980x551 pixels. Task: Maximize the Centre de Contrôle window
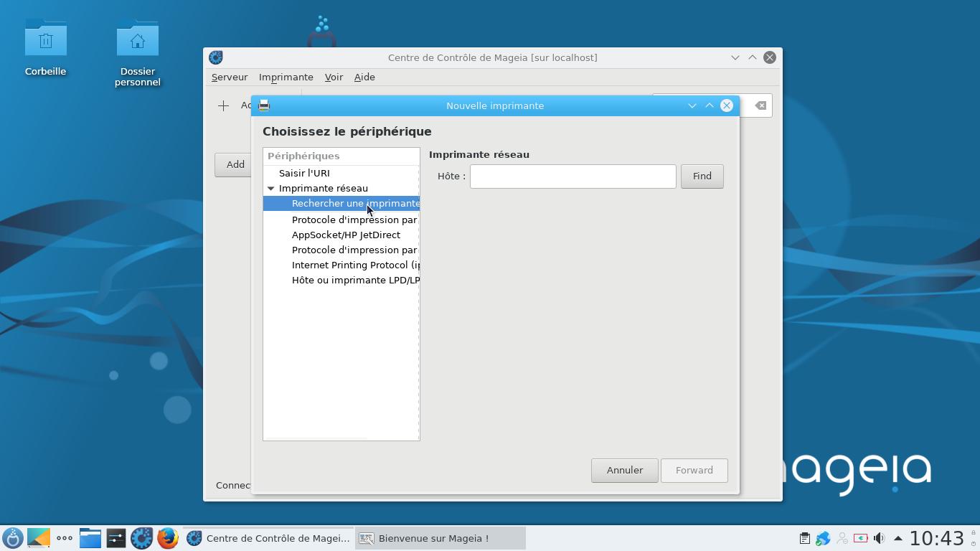click(x=753, y=57)
